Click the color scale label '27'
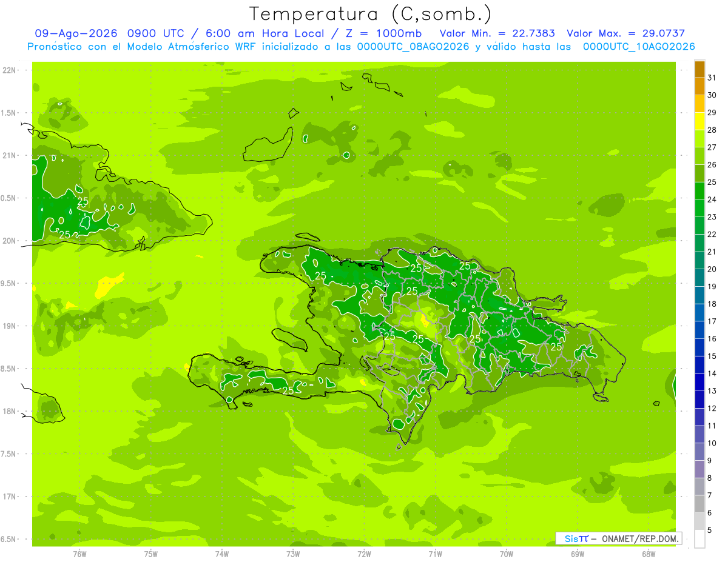Screen dimensions: 728x562 click(712, 147)
